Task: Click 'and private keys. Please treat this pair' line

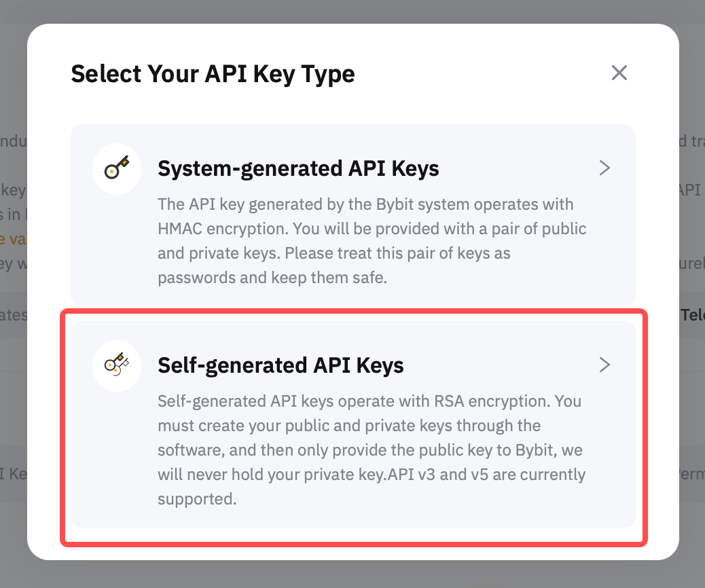Action: [x=333, y=253]
